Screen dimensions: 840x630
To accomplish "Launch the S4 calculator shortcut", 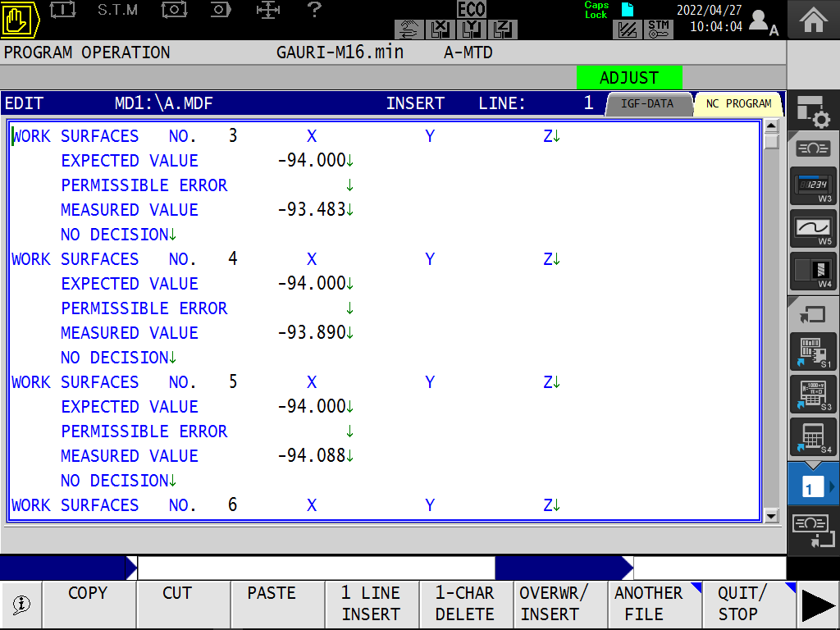I will tap(813, 437).
